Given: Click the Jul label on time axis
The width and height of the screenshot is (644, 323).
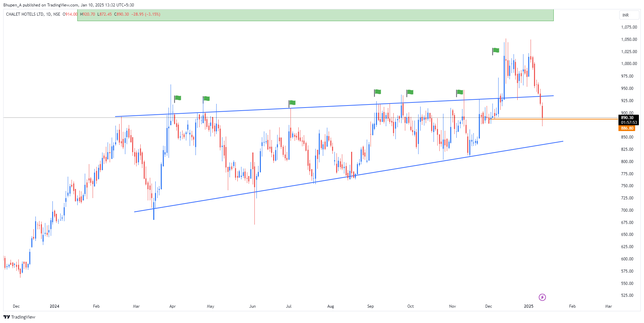Looking at the screenshot, I should pyautogui.click(x=289, y=306).
